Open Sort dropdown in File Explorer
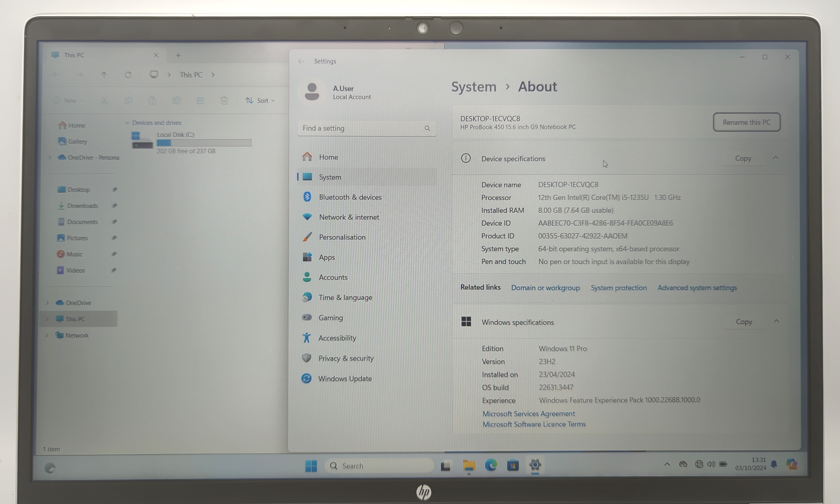The height and width of the screenshot is (504, 840). click(260, 101)
